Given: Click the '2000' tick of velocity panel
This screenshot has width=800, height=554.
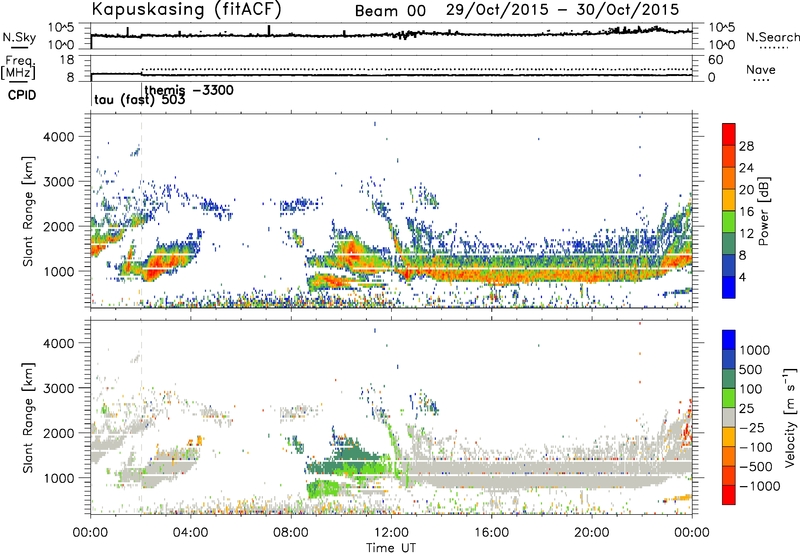Looking at the screenshot, I should tap(58, 433).
